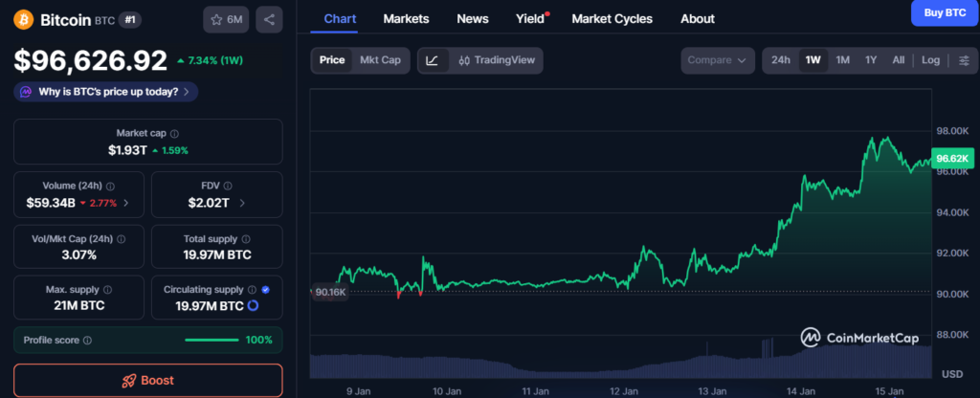Expand the FDV details chevron
The height and width of the screenshot is (398, 980).
[241, 203]
